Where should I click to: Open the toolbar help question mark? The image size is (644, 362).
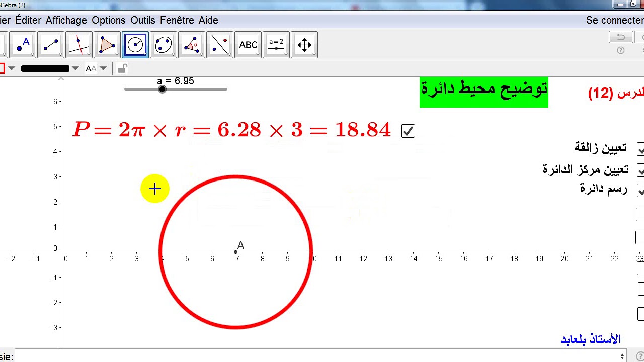point(621,50)
